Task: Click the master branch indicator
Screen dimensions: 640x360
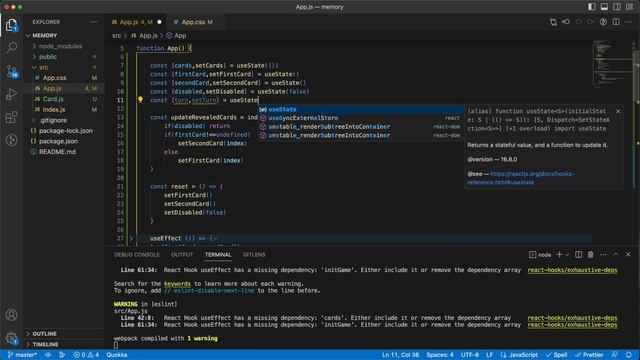Action: tap(22, 355)
